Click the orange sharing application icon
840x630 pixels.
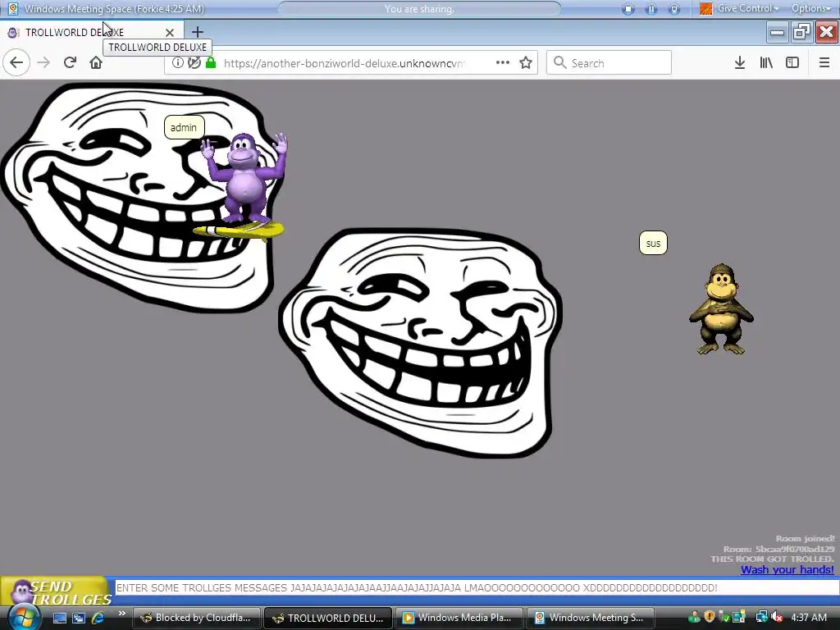click(706, 8)
